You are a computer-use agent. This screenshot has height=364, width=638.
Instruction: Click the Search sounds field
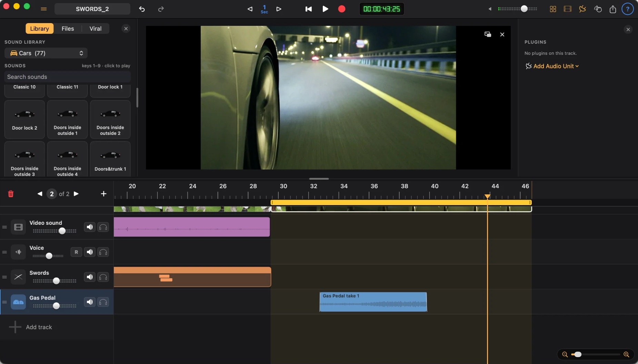click(68, 77)
